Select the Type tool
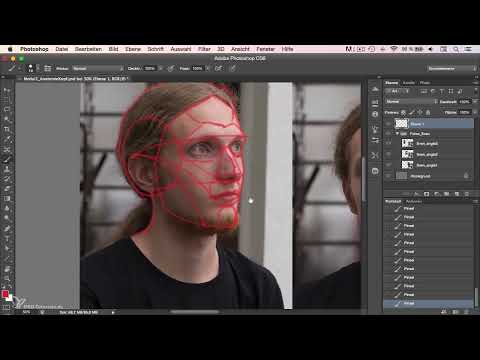480x360 pixels. [7, 239]
